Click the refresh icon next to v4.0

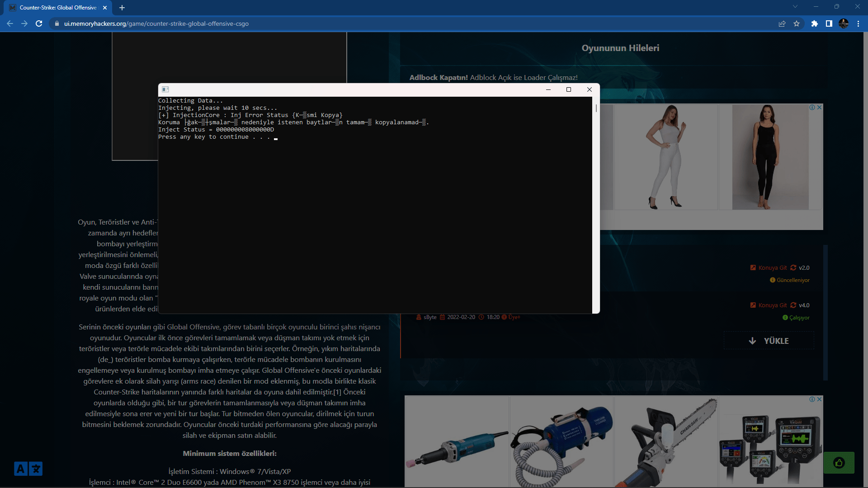coord(793,305)
